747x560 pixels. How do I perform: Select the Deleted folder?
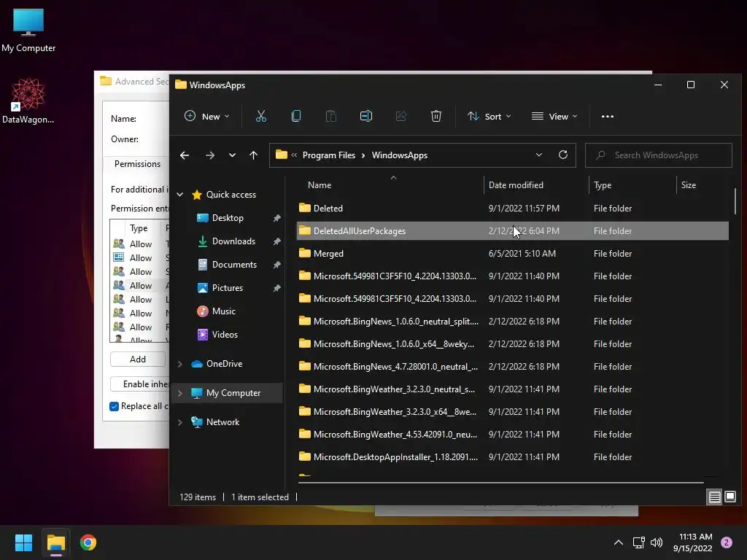tap(513, 208)
